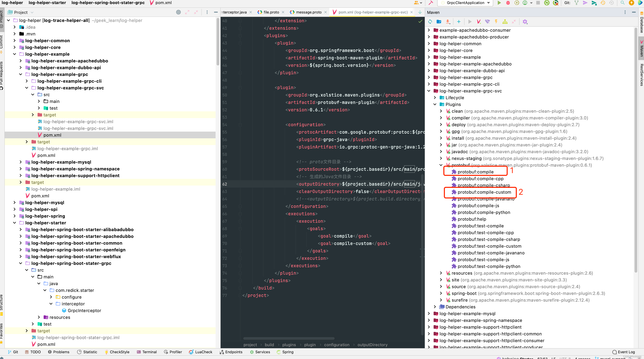Reload all Maven projects icon
Screen dimensions: 644x359
(430, 22)
